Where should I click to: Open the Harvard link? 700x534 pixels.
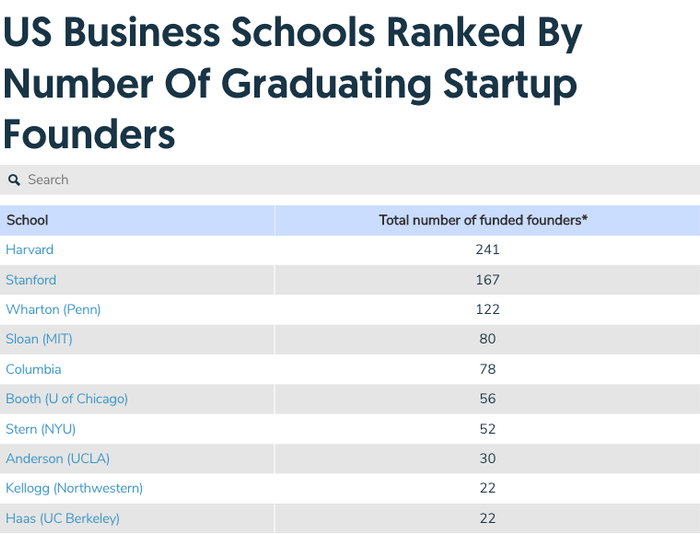tap(30, 250)
